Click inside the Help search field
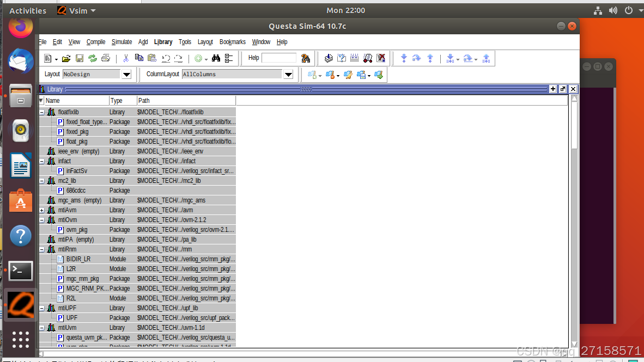Image resolution: width=644 pixels, height=362 pixels. pos(279,58)
